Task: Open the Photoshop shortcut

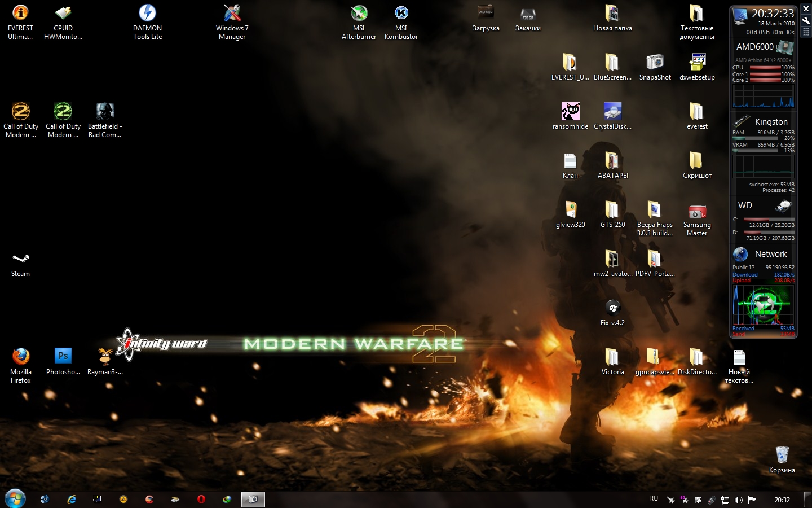Action: pos(63,356)
